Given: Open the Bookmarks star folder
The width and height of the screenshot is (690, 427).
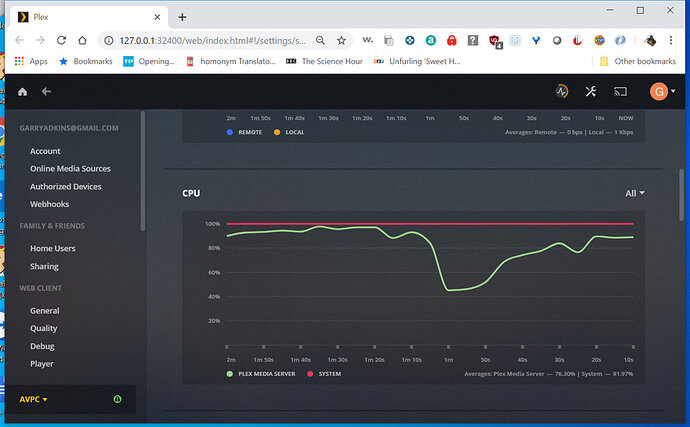Looking at the screenshot, I should click(86, 61).
